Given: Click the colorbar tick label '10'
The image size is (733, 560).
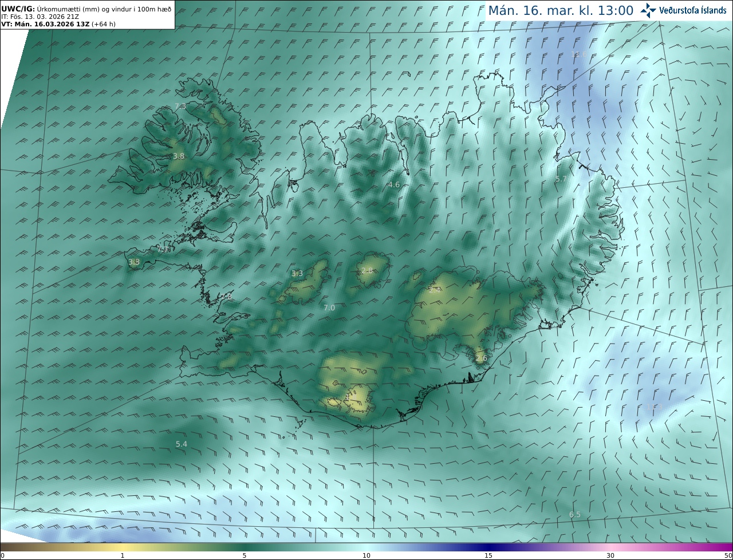Looking at the screenshot, I should tap(366, 555).
